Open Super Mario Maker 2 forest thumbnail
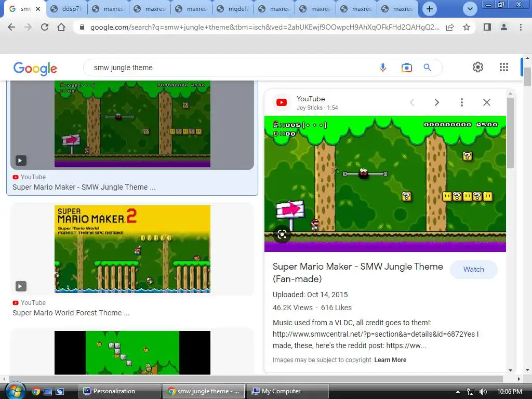The height and width of the screenshot is (399, 532). 132,249
